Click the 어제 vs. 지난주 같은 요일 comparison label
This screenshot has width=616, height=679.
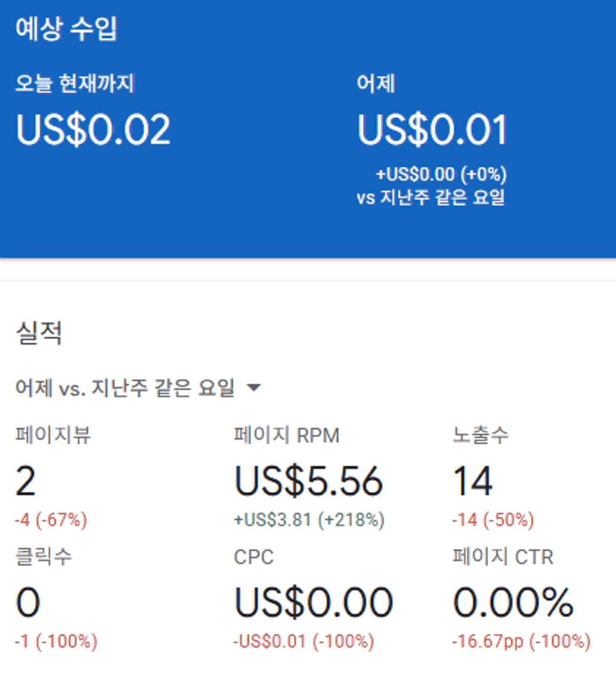[x=125, y=388]
